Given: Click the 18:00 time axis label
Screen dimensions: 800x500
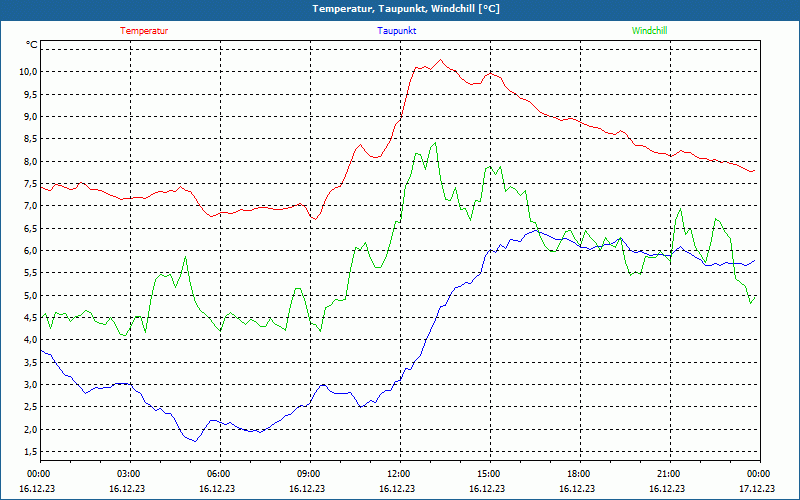Looking at the screenshot, I should (x=579, y=474).
